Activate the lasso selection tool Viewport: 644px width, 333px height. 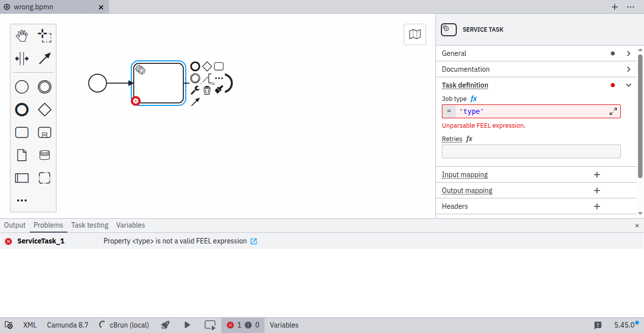pos(45,36)
